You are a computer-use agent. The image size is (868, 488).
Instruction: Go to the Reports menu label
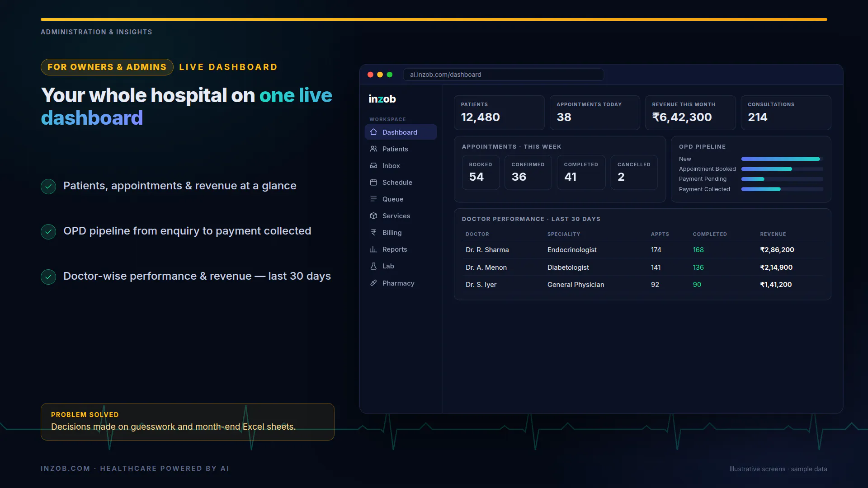pyautogui.click(x=395, y=249)
